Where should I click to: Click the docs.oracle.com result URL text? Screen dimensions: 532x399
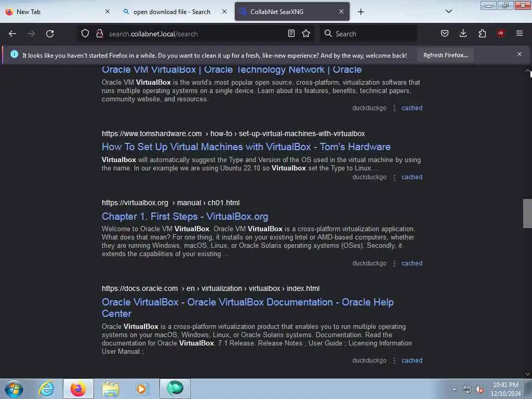(211, 288)
